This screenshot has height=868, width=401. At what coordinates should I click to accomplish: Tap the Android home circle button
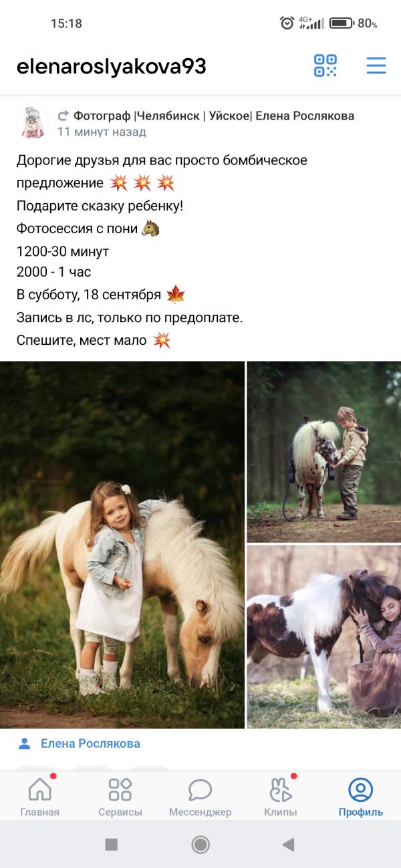click(x=200, y=845)
